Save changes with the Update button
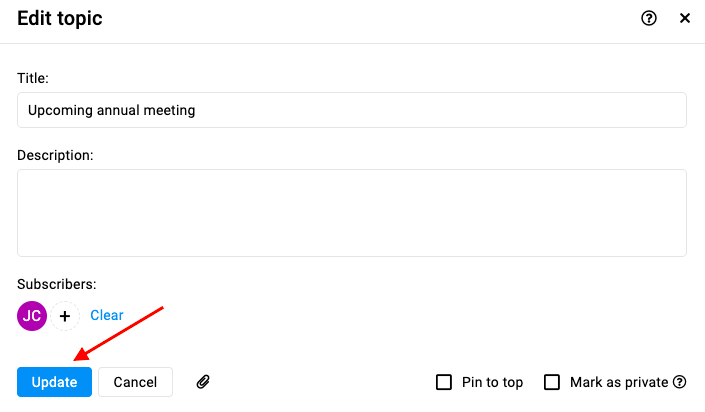Viewport: 705px width, 412px height. [x=54, y=382]
